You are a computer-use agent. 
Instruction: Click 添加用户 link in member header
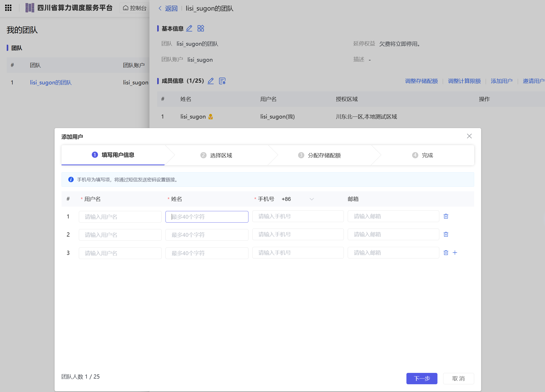(502, 81)
